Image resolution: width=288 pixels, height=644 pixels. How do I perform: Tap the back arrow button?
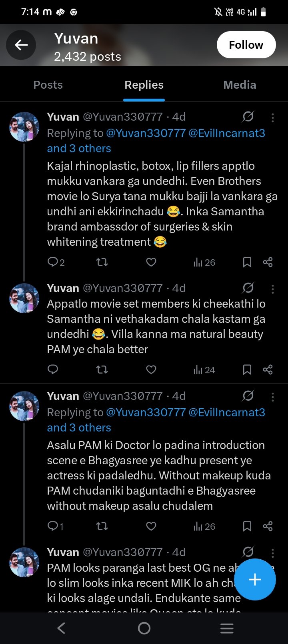click(21, 45)
